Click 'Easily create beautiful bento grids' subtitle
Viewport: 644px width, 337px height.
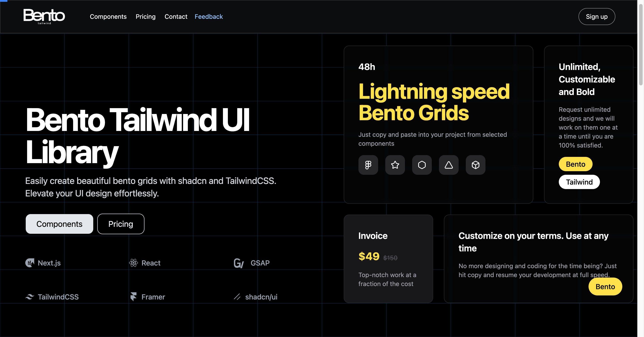pyautogui.click(x=150, y=187)
